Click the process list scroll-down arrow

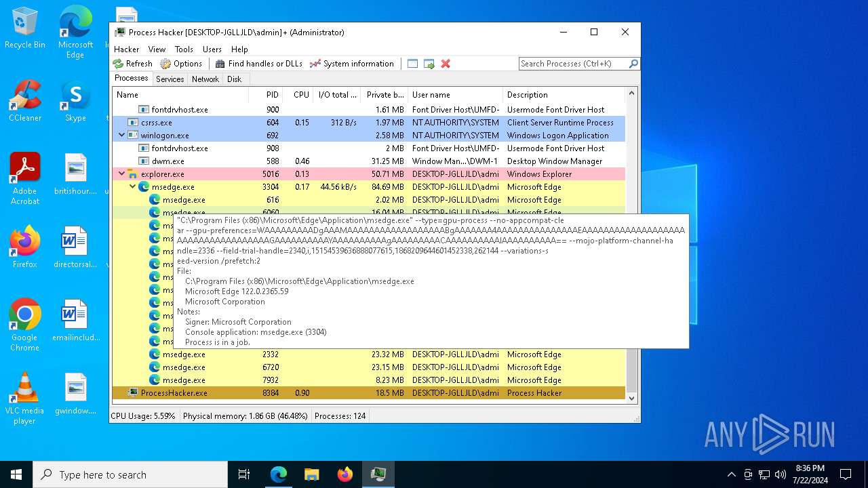pyautogui.click(x=631, y=399)
